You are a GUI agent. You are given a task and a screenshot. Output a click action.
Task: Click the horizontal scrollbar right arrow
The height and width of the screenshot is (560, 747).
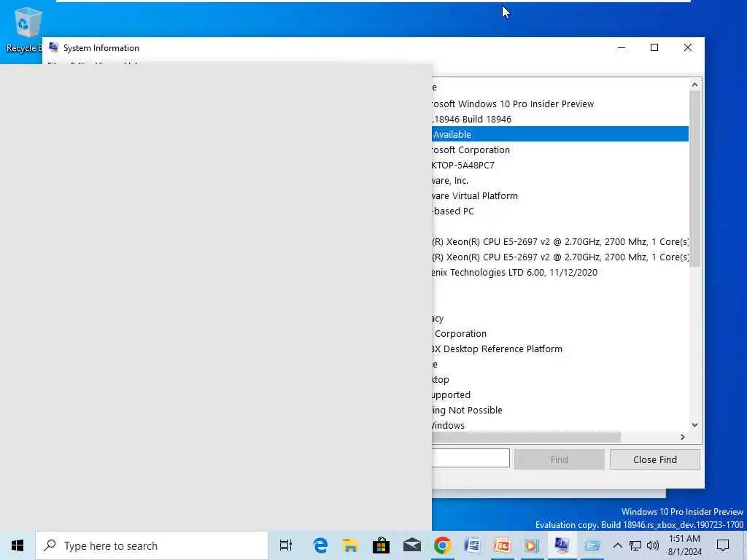[683, 437]
